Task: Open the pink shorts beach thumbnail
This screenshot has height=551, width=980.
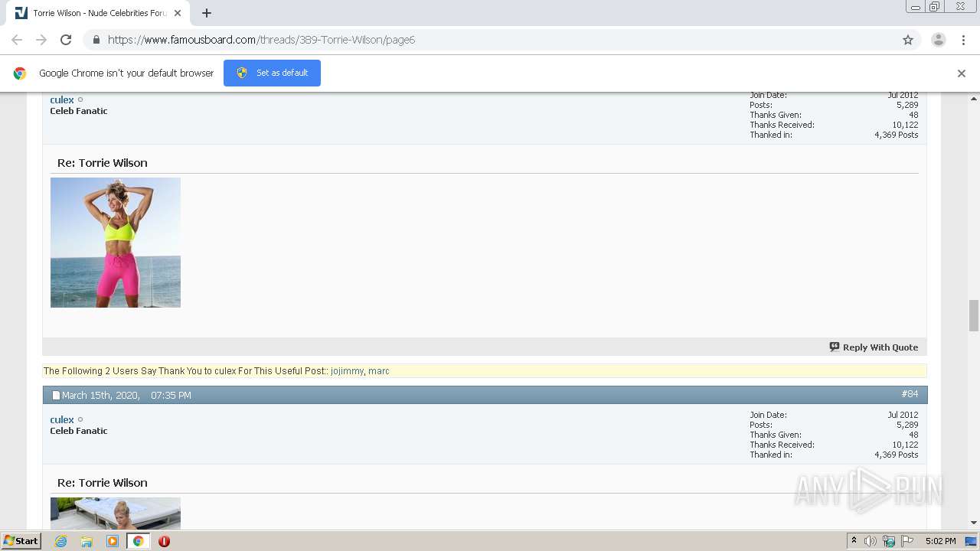Action: 116,243
